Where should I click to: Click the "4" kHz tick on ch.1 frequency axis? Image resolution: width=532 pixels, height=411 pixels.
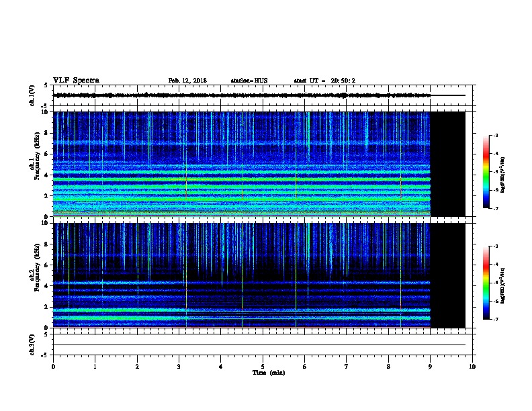point(46,175)
